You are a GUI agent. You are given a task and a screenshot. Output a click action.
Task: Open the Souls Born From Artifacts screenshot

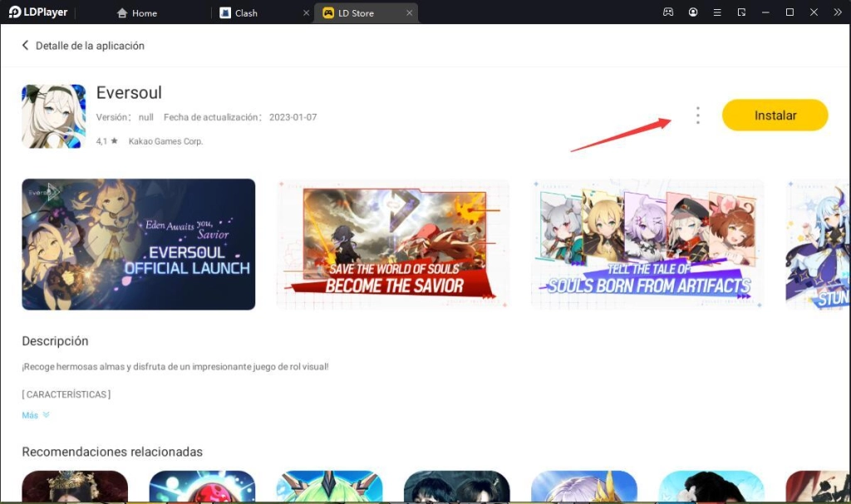(x=647, y=244)
